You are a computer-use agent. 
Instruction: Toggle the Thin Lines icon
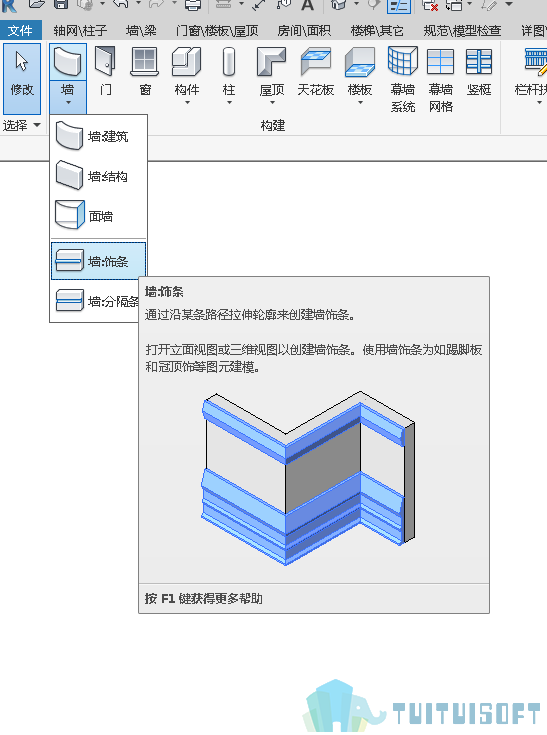click(399, 6)
